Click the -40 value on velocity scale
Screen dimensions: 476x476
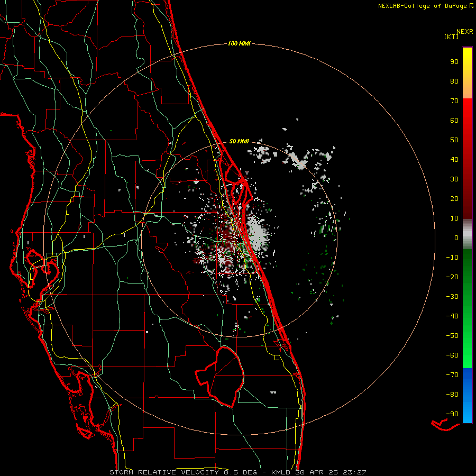[452, 316]
